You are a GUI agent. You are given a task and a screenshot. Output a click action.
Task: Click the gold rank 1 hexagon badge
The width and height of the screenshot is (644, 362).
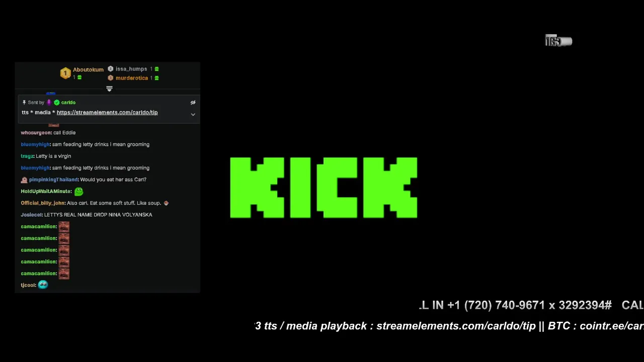tap(65, 73)
